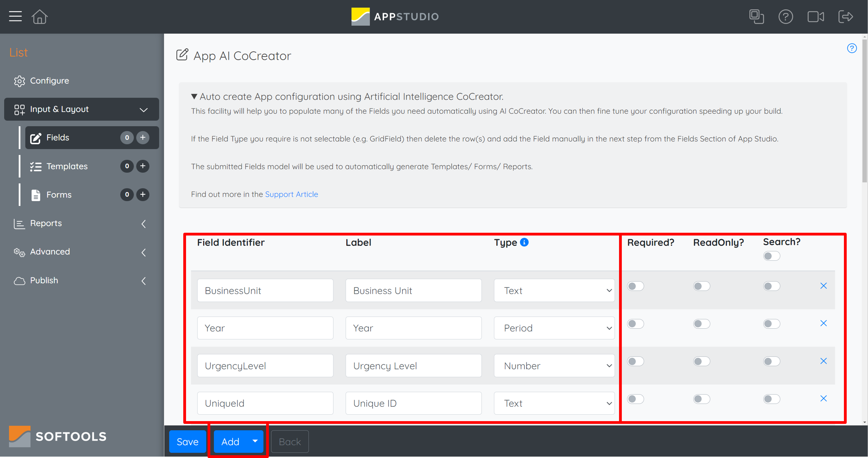Click the Save button
Image resolution: width=868 pixels, height=458 pixels.
tap(187, 441)
